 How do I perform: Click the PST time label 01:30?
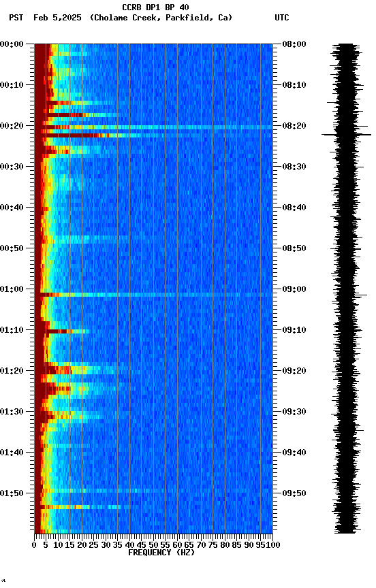(x=12, y=412)
